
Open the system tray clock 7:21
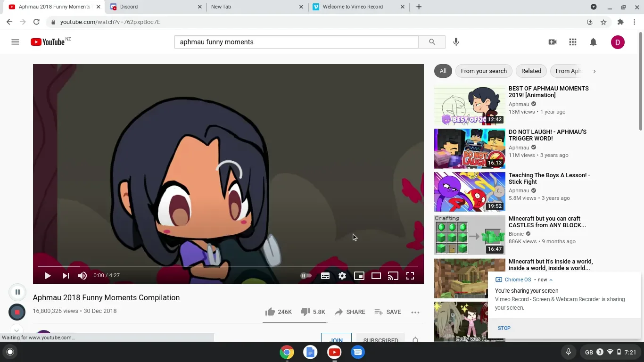coord(630,352)
